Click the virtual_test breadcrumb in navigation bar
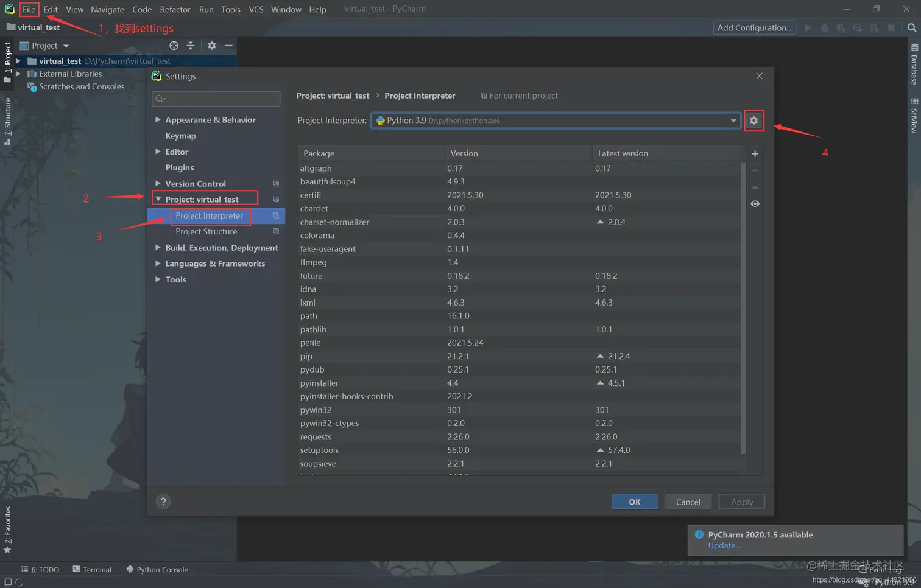Viewport: 921px width, 588px height. 34,27
